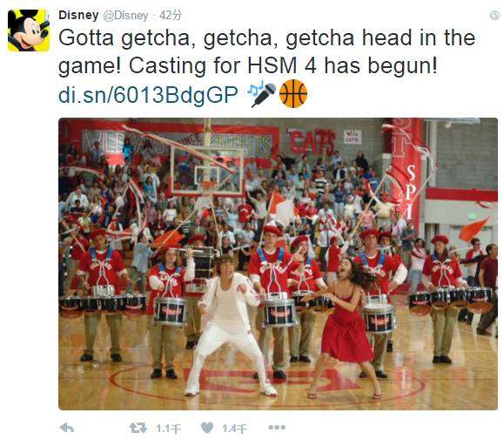Click the woman in red dress in photo
Image resolution: width=504 pixels, height=440 pixels.
click(x=346, y=327)
